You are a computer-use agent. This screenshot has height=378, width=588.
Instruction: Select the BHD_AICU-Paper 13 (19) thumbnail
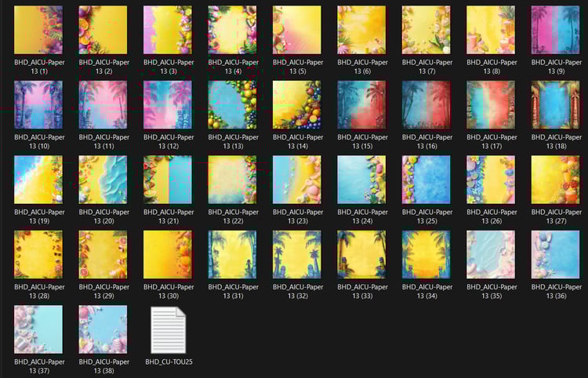pos(38,180)
